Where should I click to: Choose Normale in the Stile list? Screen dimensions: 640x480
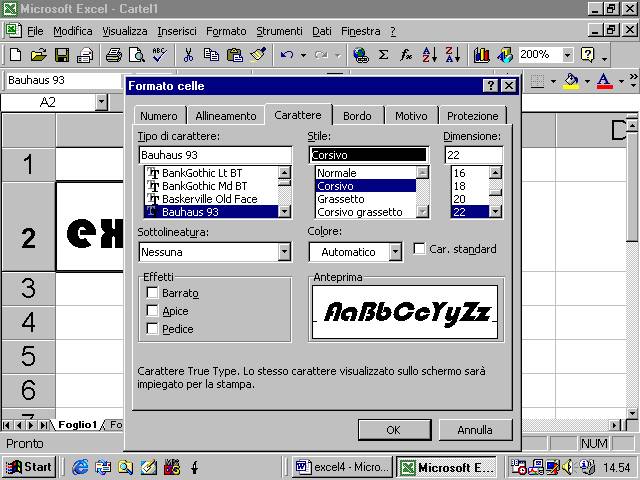366,173
